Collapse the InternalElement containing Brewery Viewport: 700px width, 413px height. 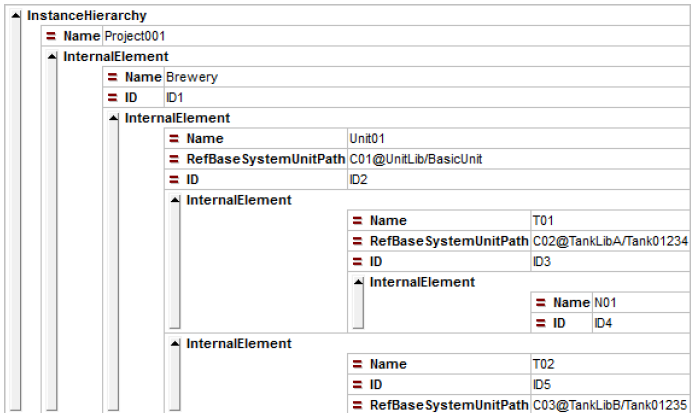[51, 57]
